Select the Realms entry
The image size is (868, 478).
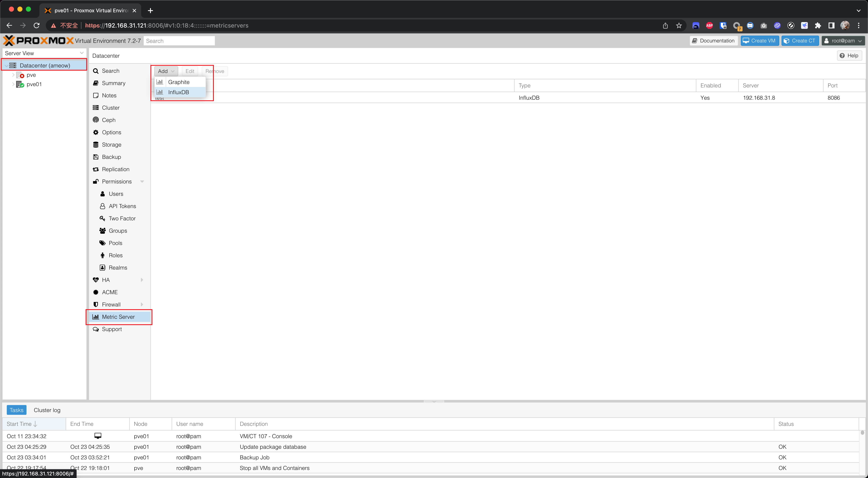118,268
